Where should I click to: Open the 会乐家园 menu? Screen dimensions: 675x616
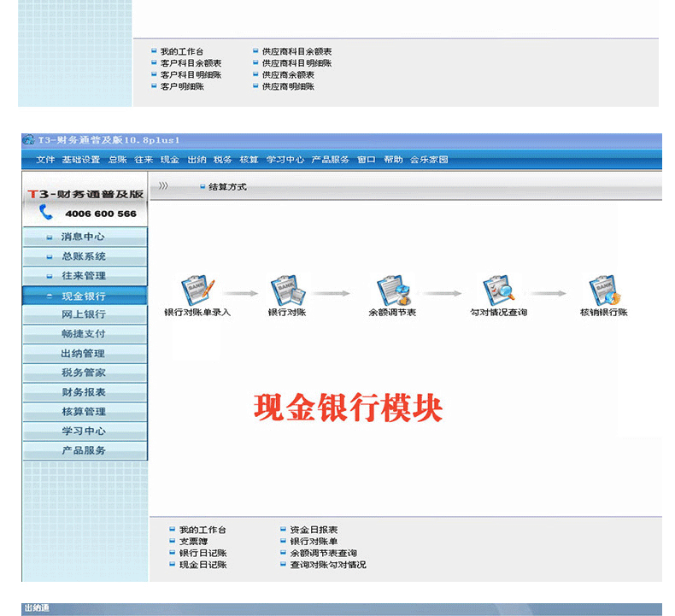tap(429, 160)
